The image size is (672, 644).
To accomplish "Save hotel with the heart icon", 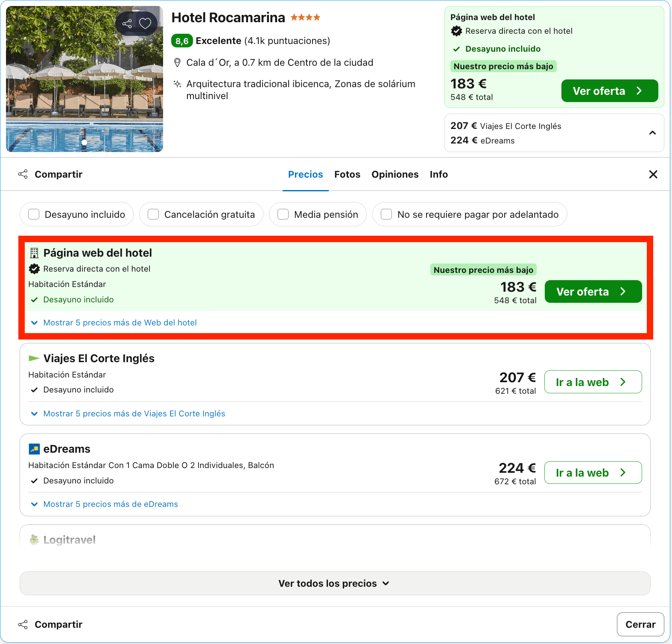I will (145, 23).
